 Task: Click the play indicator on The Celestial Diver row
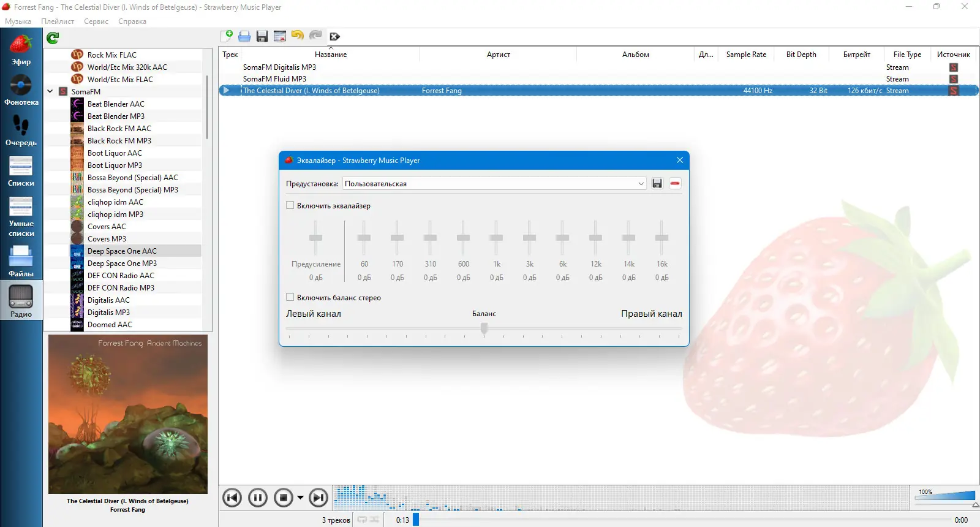tap(226, 91)
